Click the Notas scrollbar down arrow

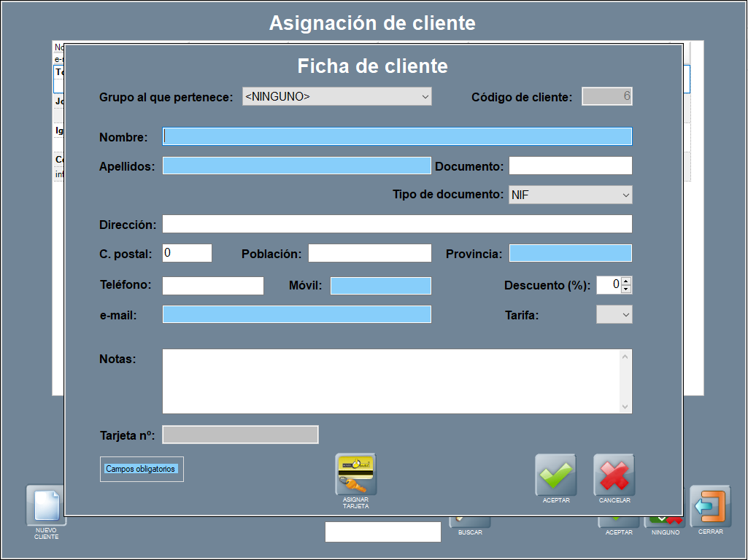625,407
